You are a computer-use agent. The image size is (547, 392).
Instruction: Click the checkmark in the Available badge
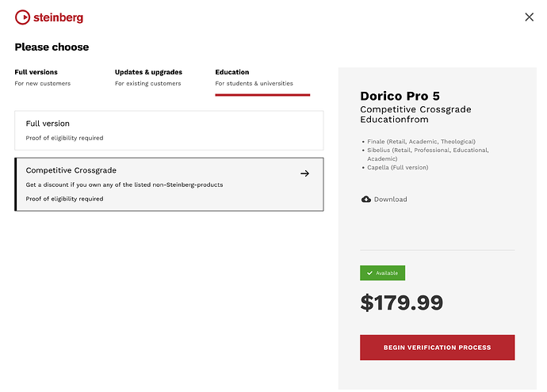click(369, 273)
